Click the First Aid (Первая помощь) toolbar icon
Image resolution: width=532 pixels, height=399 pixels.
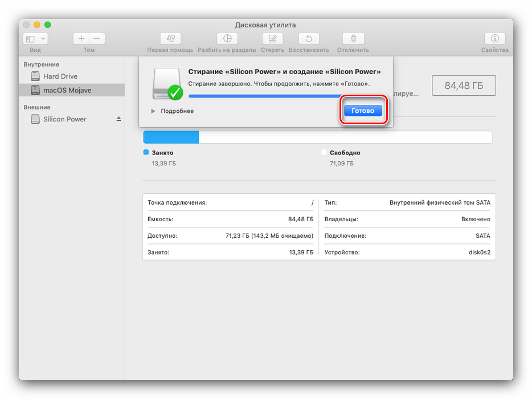(x=170, y=39)
